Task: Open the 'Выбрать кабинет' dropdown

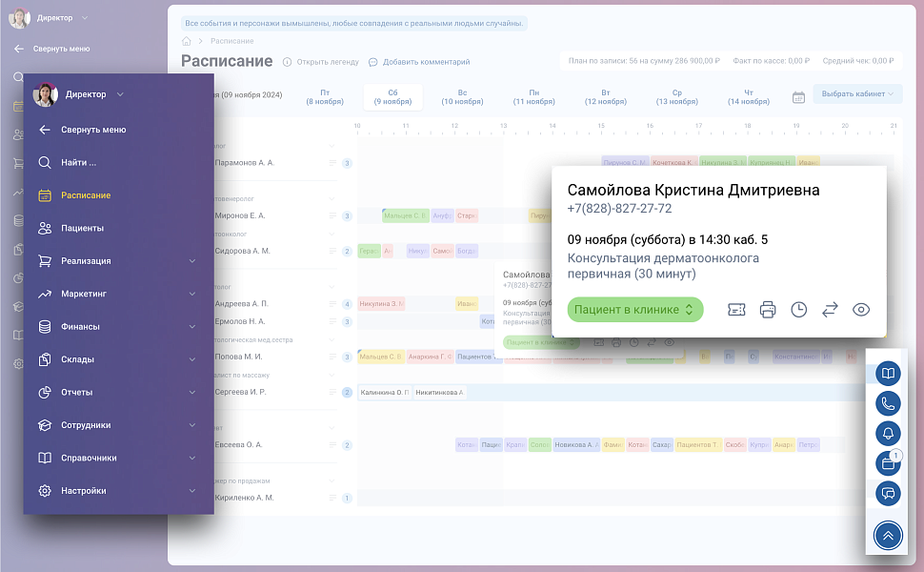Action: pyautogui.click(x=856, y=93)
